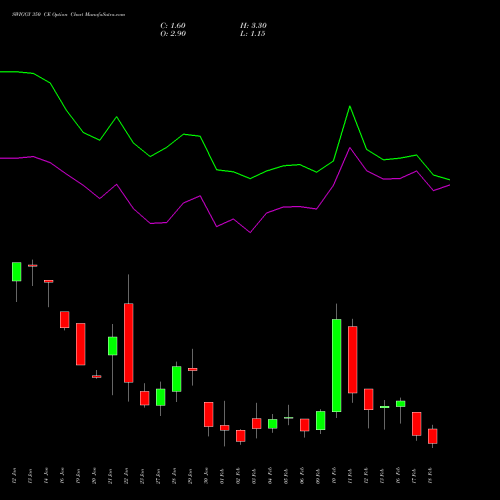Click the 18 Feb date label

pyautogui.click(x=430, y=476)
